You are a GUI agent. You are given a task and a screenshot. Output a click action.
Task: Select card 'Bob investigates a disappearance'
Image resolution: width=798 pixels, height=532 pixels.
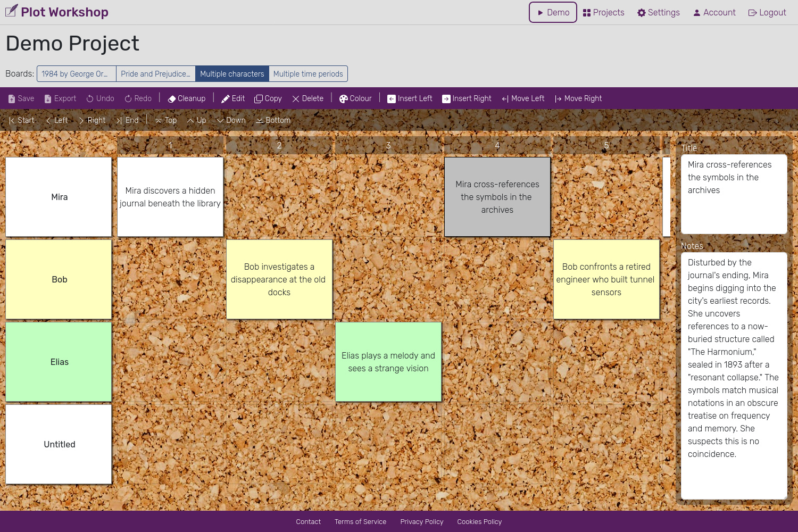coord(279,279)
